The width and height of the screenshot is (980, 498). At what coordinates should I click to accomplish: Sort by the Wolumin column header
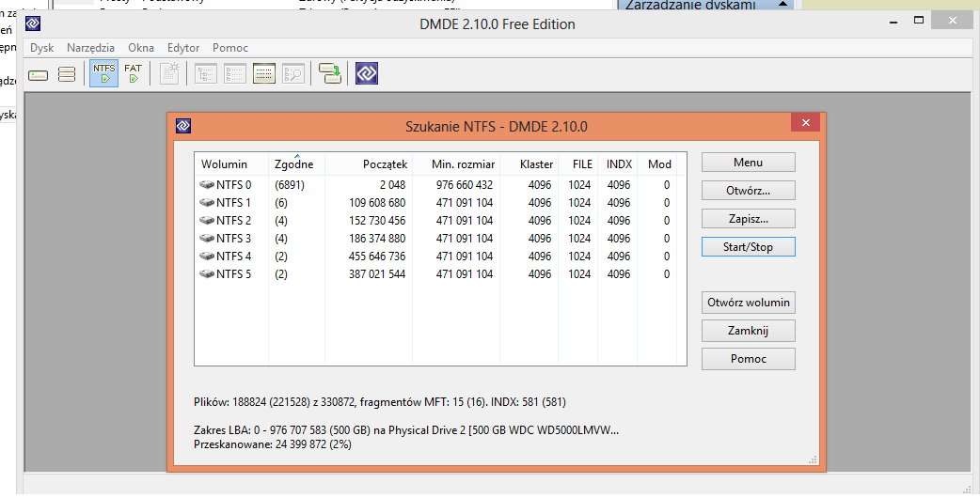coord(231,164)
